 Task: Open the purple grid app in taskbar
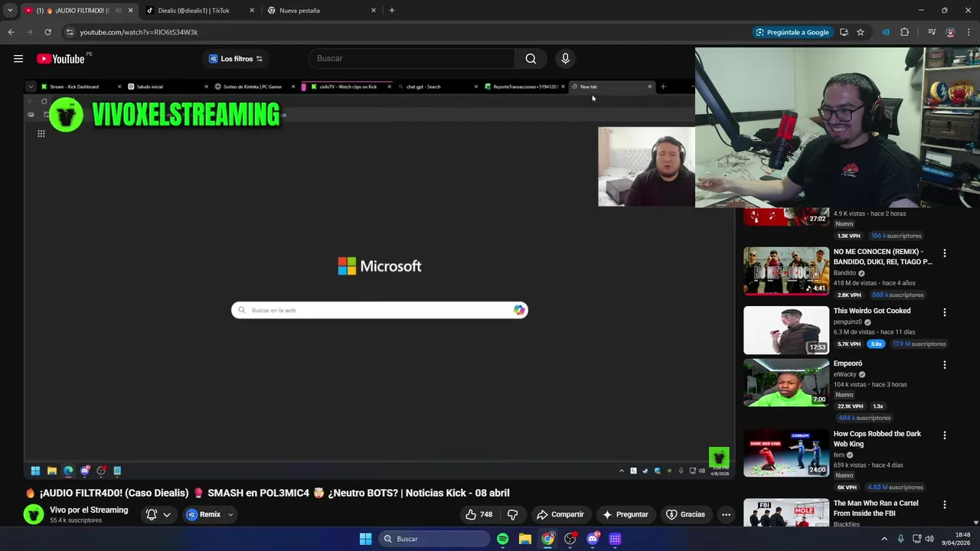615,539
